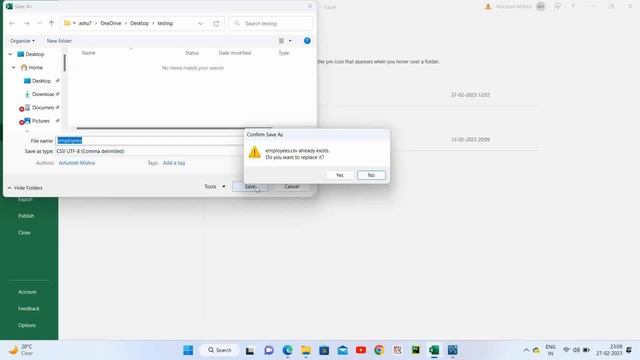Click the change view layout icon
640x360 pixels.
click(281, 41)
